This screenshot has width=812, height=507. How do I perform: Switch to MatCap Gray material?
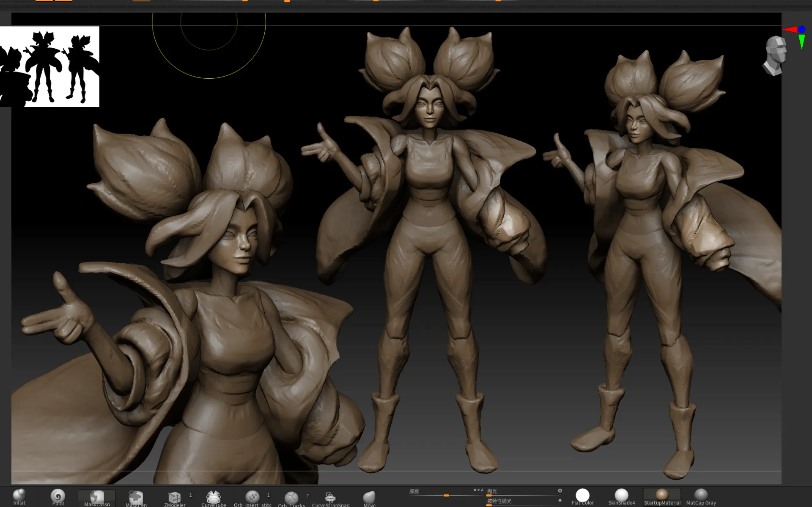tap(701, 496)
